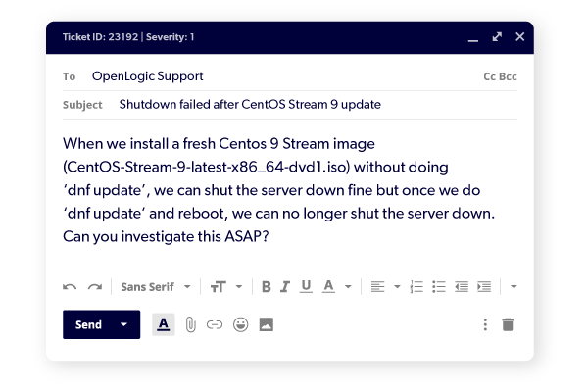
Task: Add Bcc recipients
Action: [x=508, y=76]
